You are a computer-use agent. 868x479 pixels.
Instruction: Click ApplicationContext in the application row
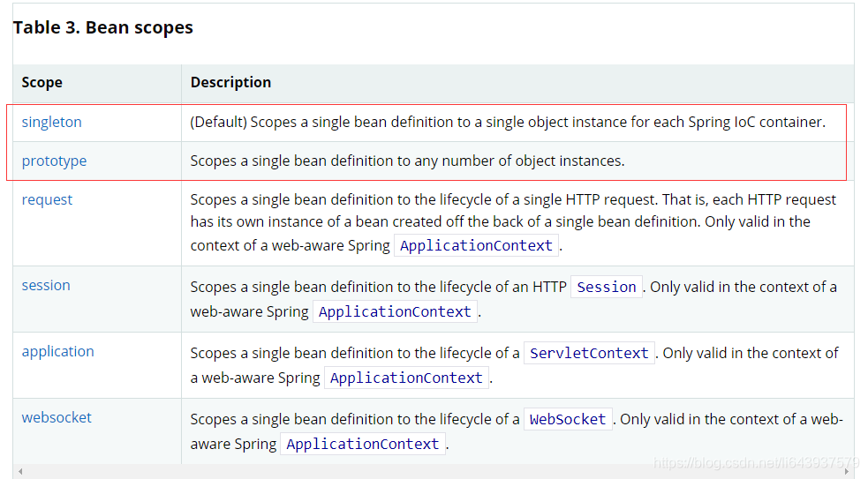coord(406,378)
